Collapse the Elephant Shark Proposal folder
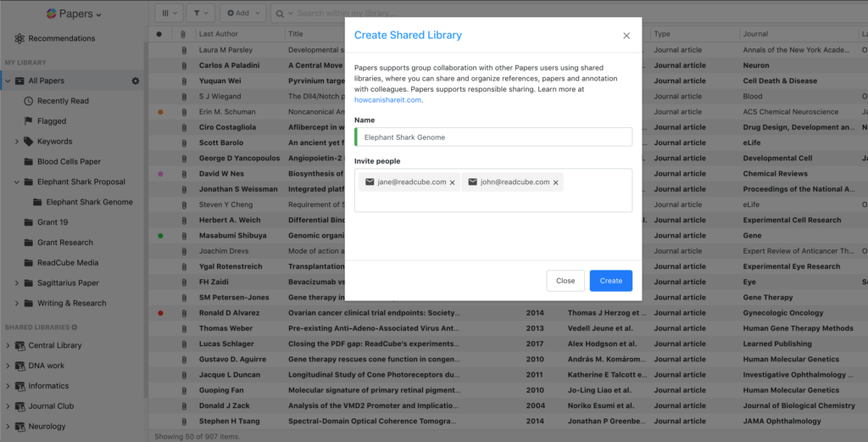This screenshot has width=868, height=442. point(17,182)
